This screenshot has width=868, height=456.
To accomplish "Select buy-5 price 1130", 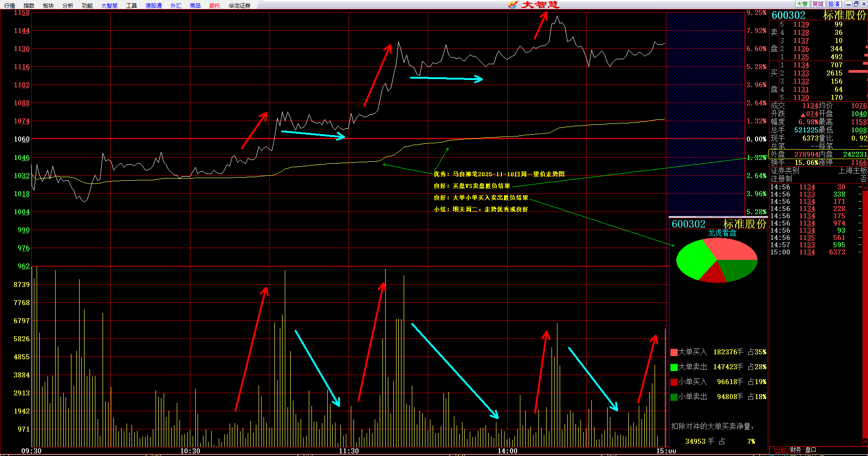I will pos(801,98).
